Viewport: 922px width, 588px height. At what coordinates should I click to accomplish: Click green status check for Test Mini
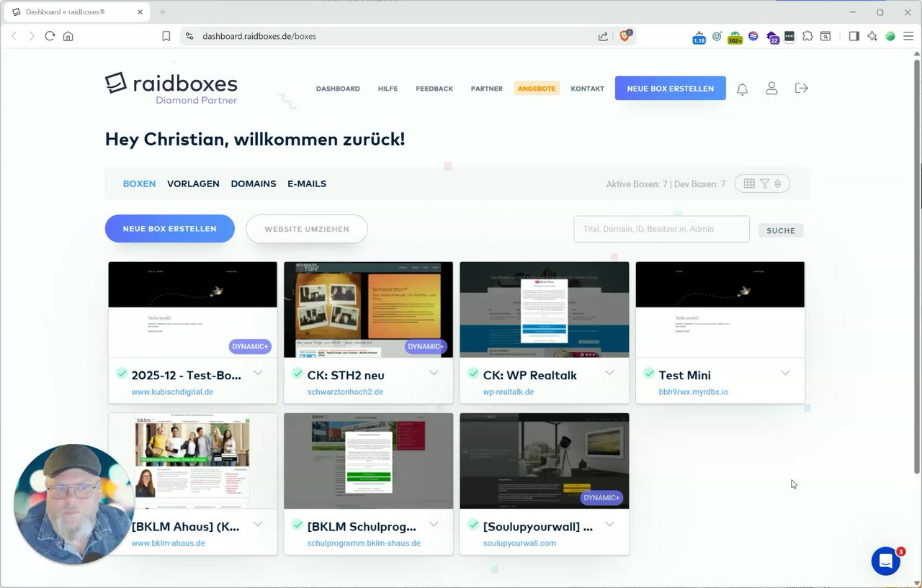coord(649,373)
